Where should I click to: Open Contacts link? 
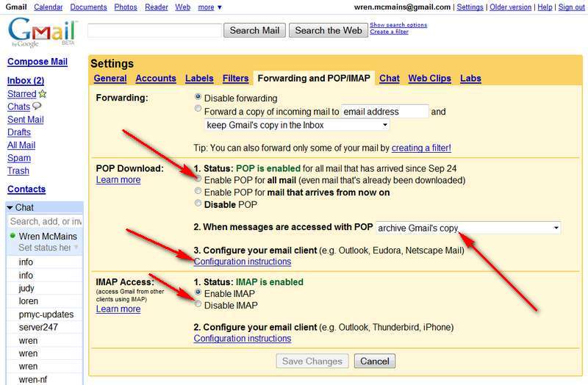[26, 189]
